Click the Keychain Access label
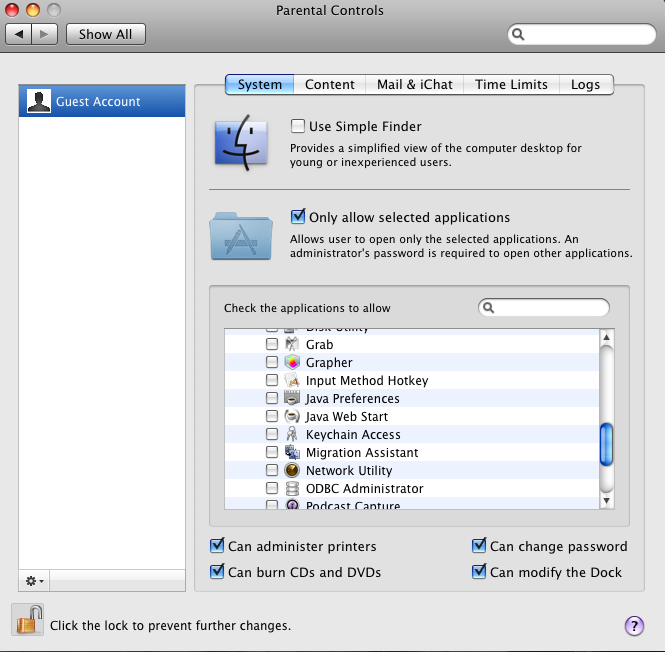The image size is (665, 652). click(353, 434)
